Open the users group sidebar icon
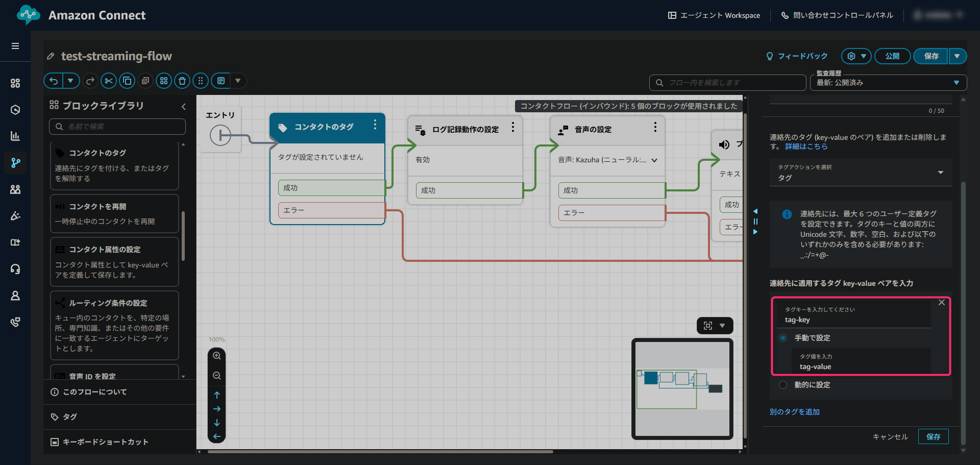The width and height of the screenshot is (980, 465). click(15, 189)
